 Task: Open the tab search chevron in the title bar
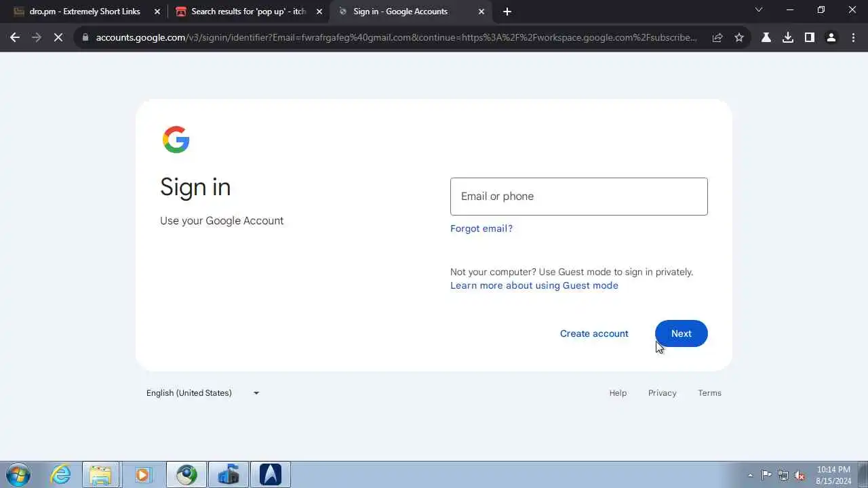pyautogui.click(x=759, y=10)
